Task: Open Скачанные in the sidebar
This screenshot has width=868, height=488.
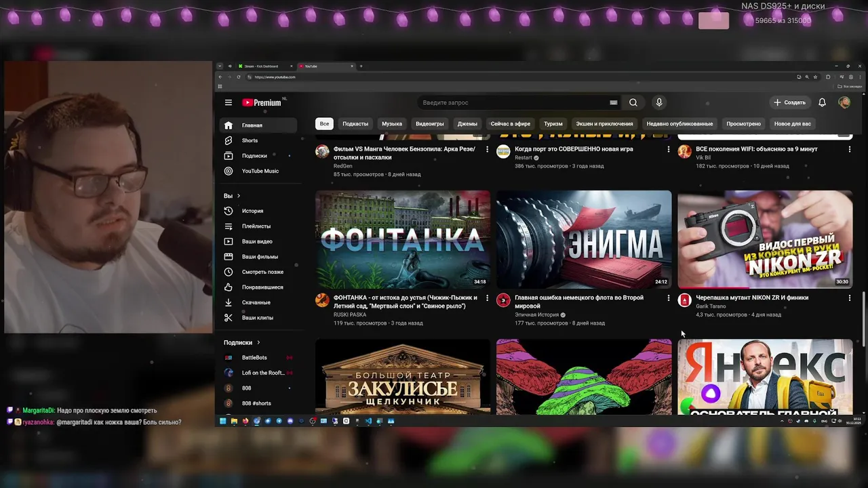Action: click(x=258, y=302)
